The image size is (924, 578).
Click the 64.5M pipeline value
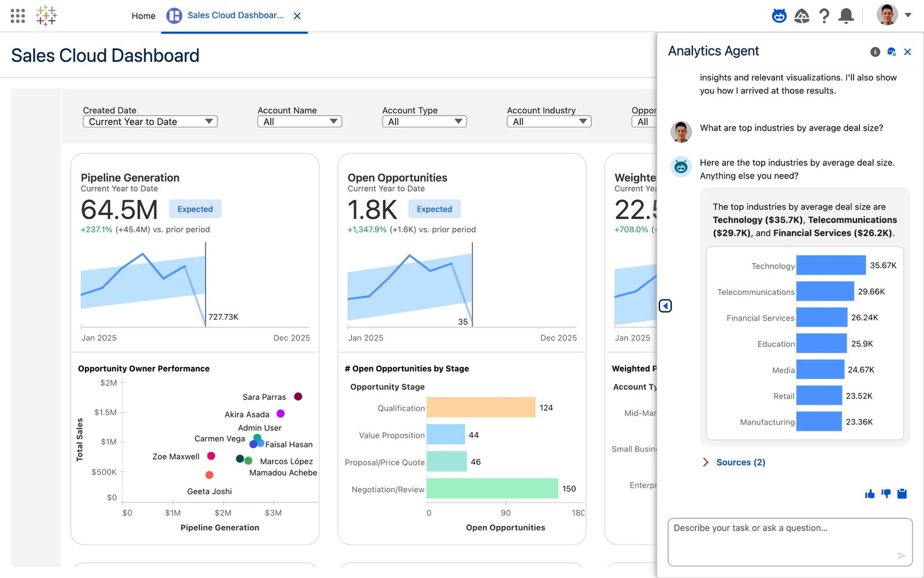119,210
